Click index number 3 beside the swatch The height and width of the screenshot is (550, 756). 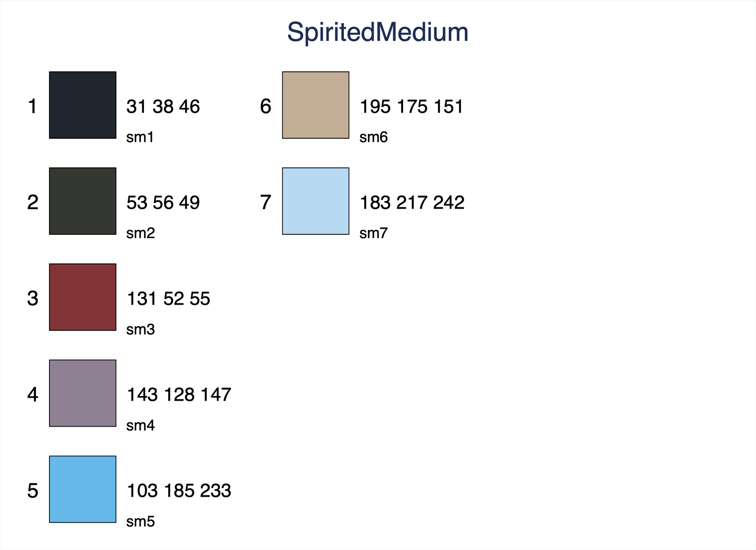pyautogui.click(x=33, y=299)
